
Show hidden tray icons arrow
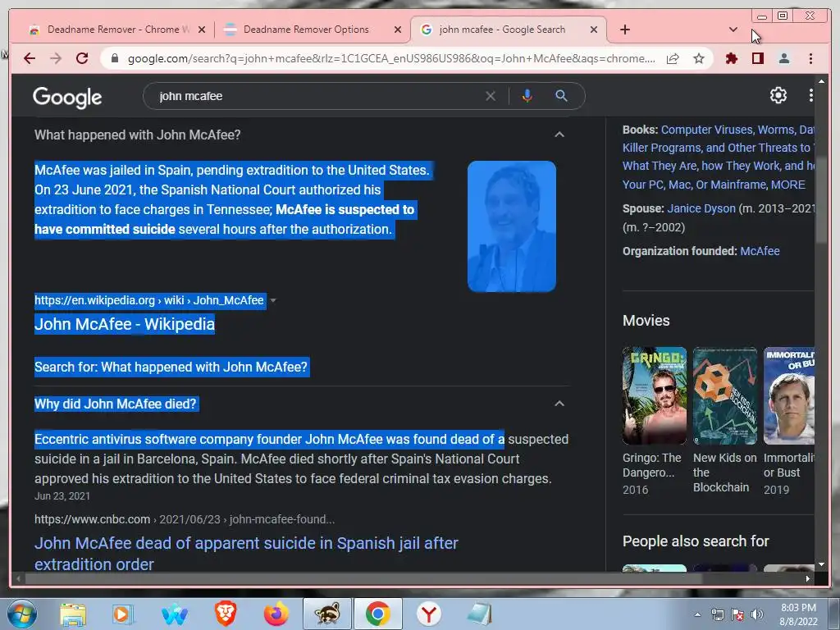point(697,614)
